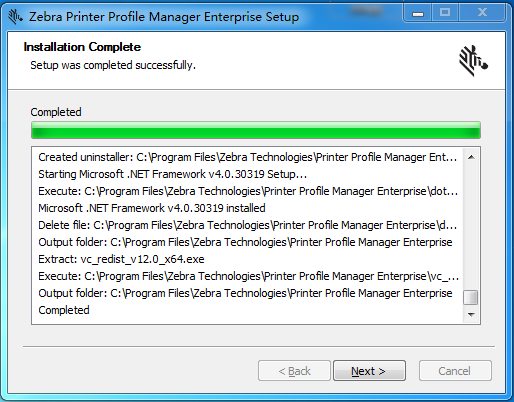514x402 pixels.
Task: Click the Back button
Action: click(x=294, y=371)
